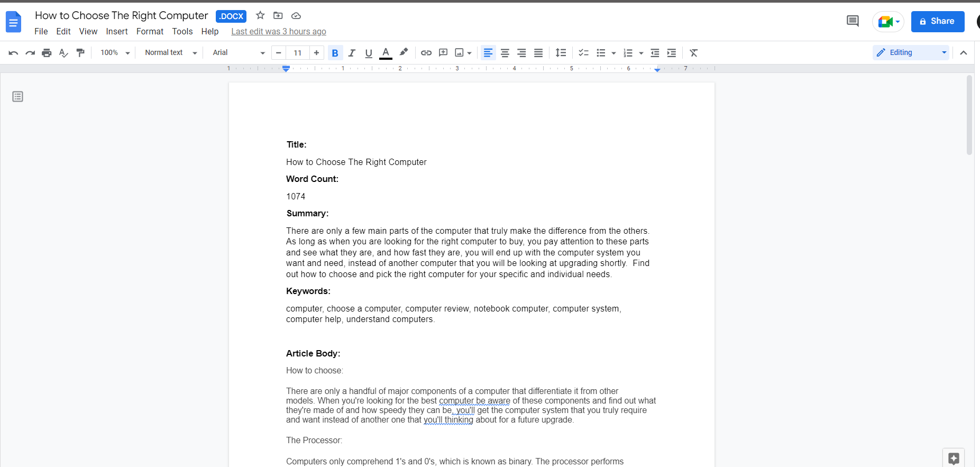Open the 100% zoom dropdown
The image size is (980, 467).
[x=115, y=53]
